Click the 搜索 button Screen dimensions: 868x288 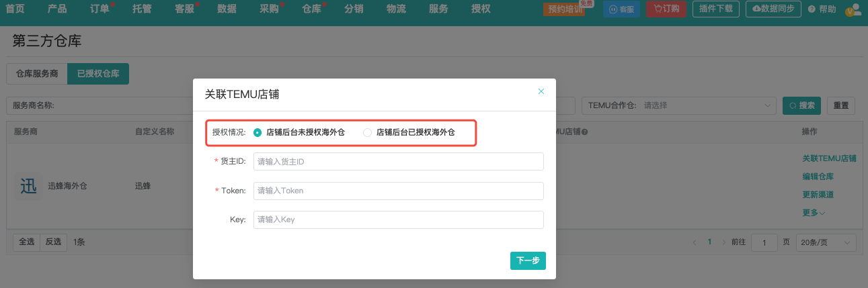(x=802, y=105)
